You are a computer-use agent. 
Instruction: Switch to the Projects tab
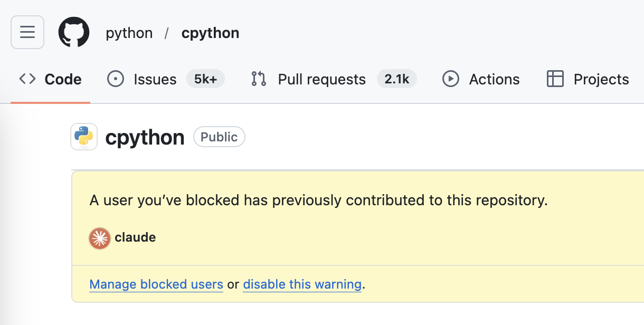(601, 79)
